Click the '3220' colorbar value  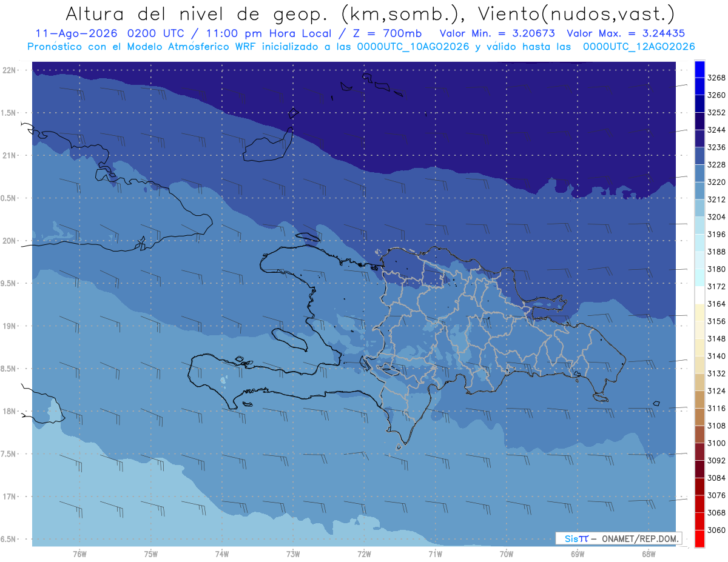(x=716, y=182)
